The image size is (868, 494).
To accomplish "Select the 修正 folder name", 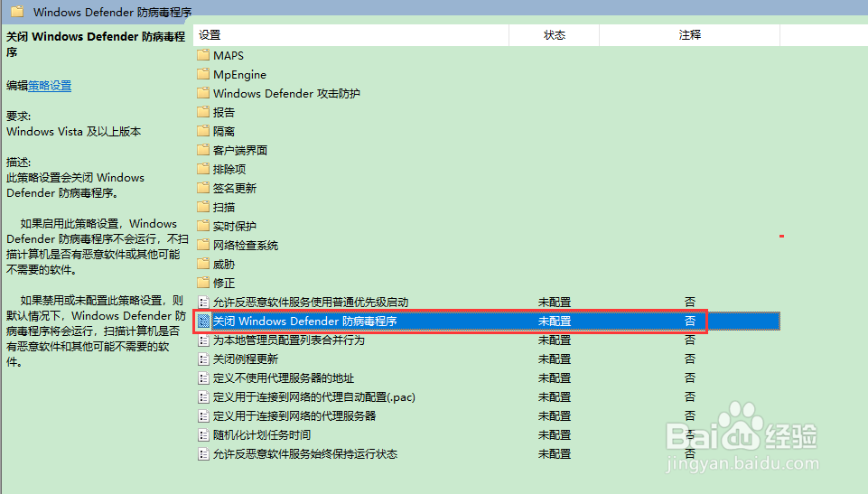I will pos(224,283).
